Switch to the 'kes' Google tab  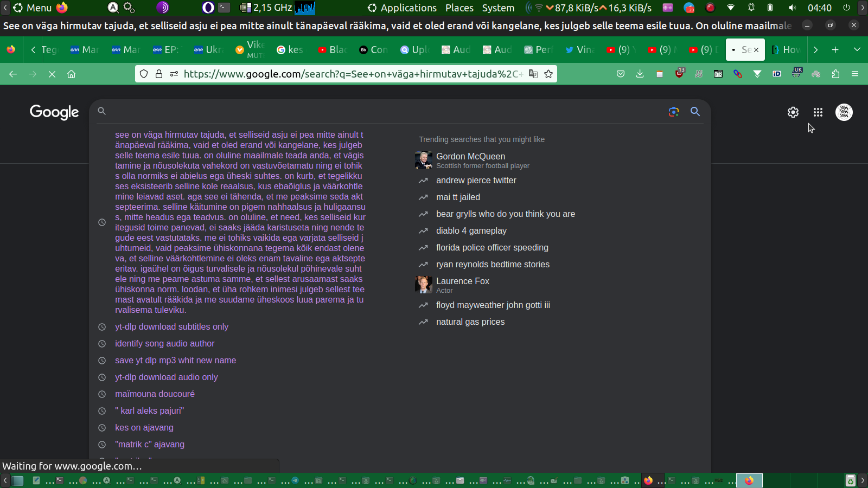click(290, 50)
